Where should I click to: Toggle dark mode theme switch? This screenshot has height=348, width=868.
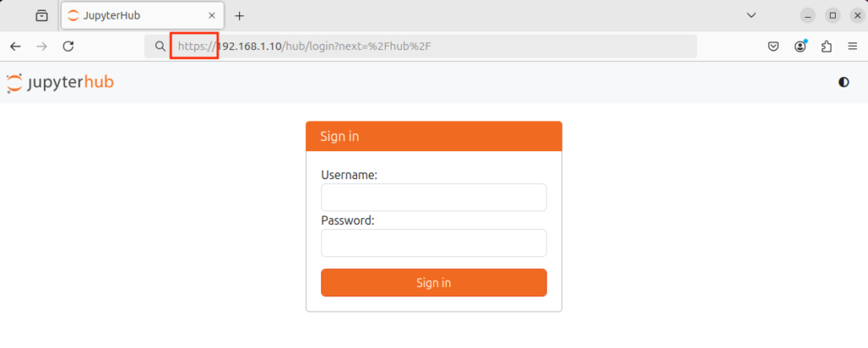click(843, 82)
